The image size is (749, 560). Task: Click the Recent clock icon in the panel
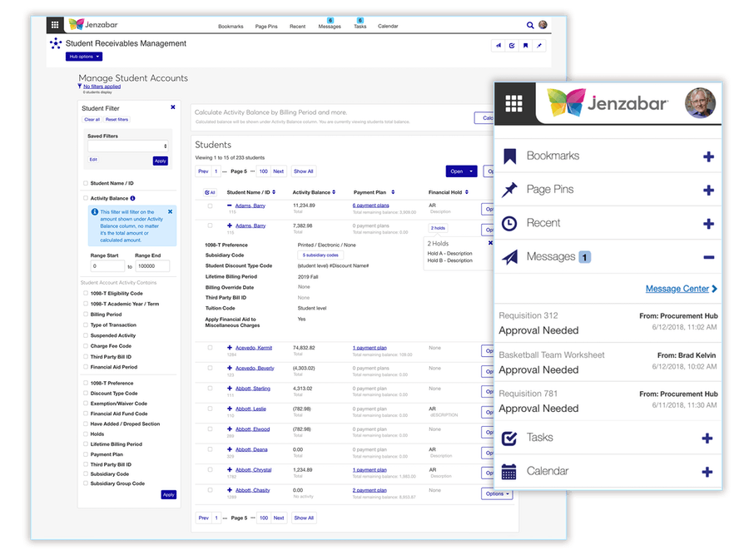coord(509,224)
